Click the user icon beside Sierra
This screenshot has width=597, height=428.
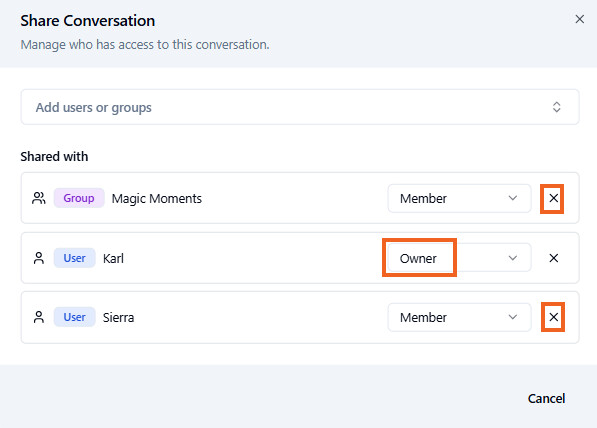[39, 317]
